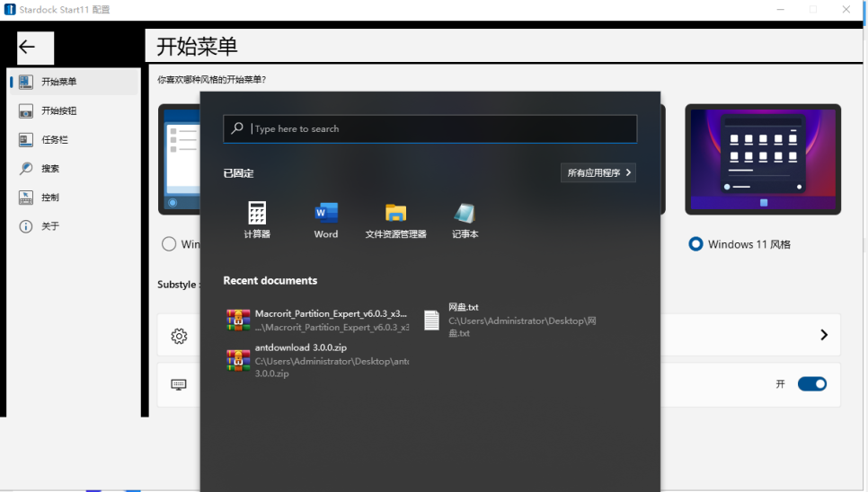Click the 控制 sidebar icon
868x492 pixels.
coord(25,198)
